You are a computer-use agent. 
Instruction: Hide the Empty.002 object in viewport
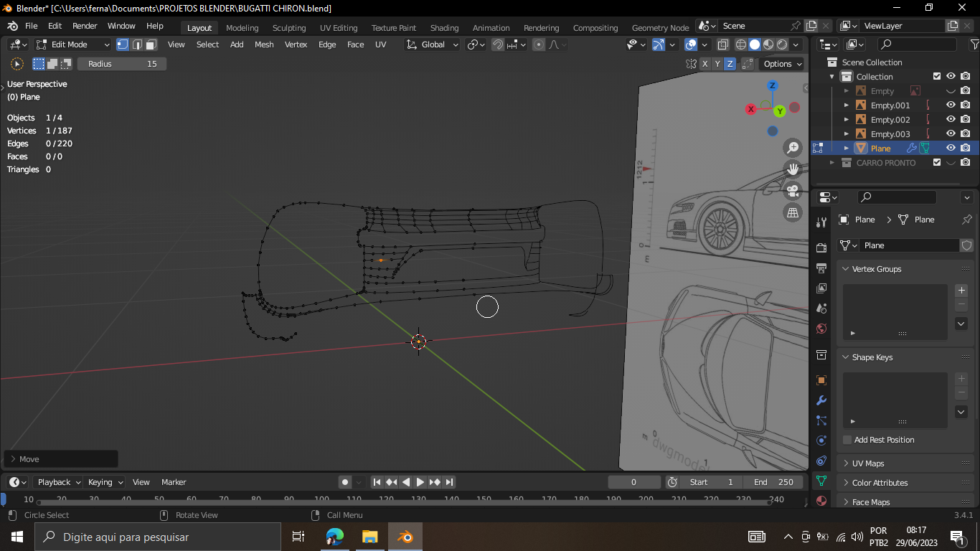951,120
